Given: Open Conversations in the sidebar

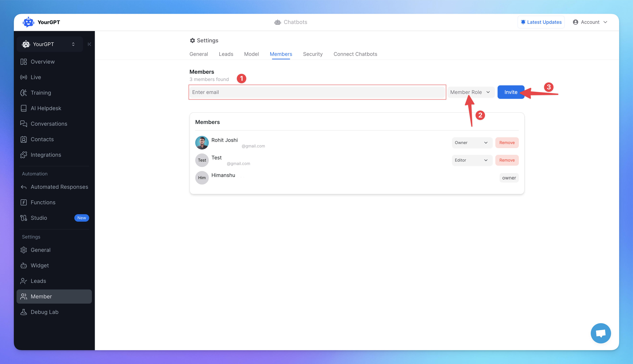Looking at the screenshot, I should click(54, 124).
